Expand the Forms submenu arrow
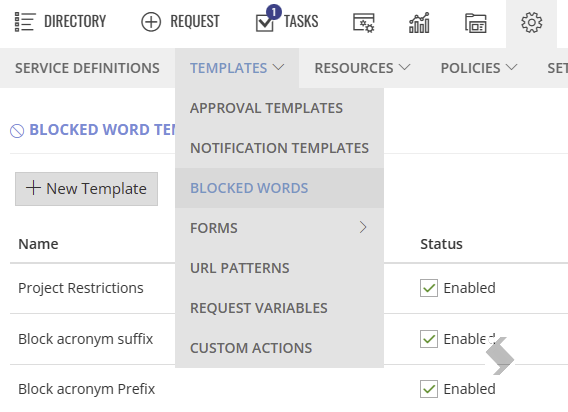 point(363,227)
